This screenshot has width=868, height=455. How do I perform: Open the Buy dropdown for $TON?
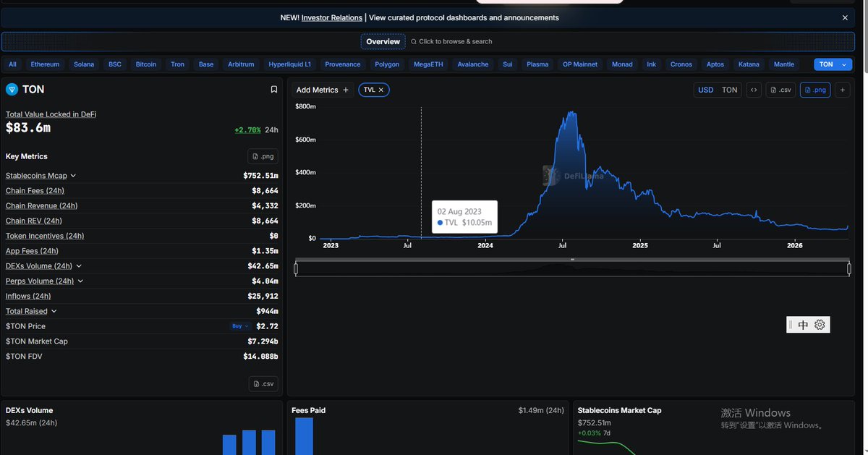click(x=240, y=326)
